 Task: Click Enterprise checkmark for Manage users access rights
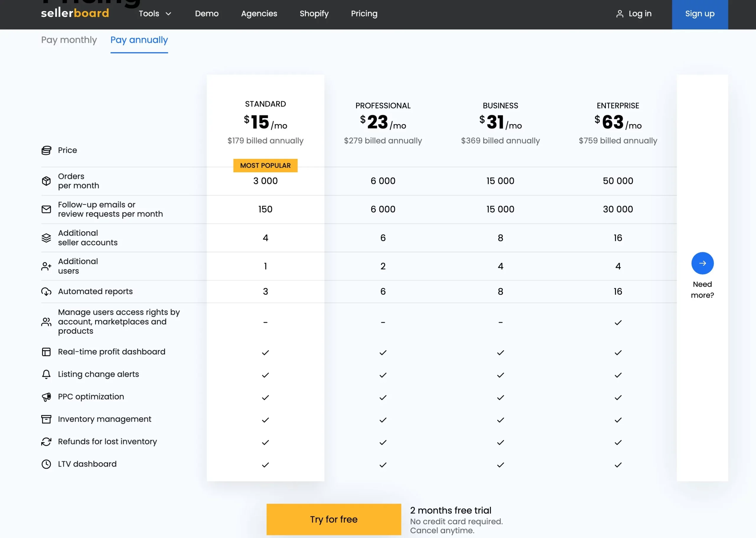(x=618, y=323)
